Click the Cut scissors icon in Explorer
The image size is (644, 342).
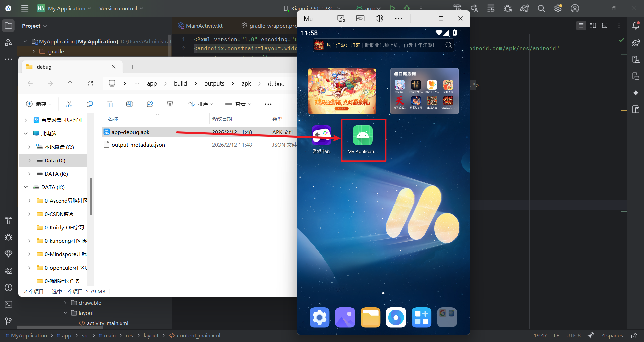click(69, 104)
